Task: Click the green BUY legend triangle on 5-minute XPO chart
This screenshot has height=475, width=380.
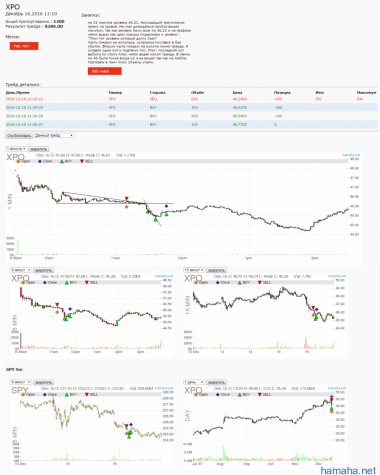Action: pos(67,282)
